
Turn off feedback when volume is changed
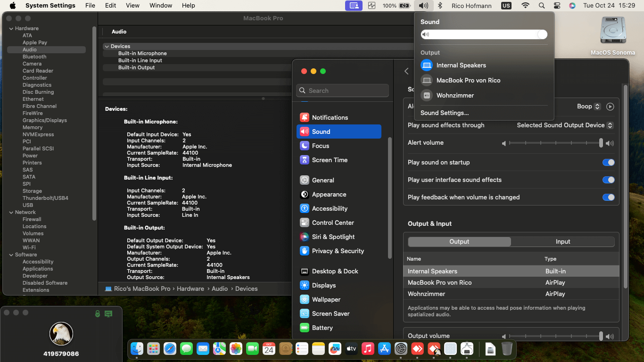point(608,197)
